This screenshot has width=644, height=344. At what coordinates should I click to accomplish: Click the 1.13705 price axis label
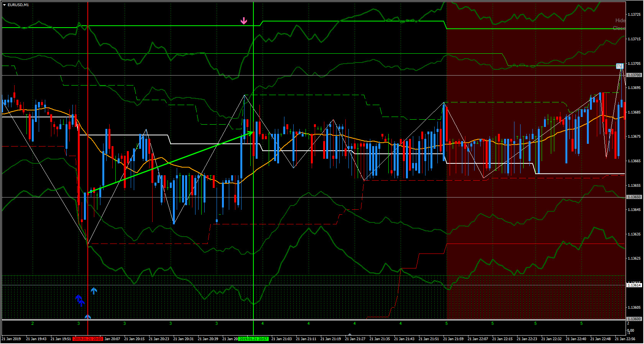(634, 63)
